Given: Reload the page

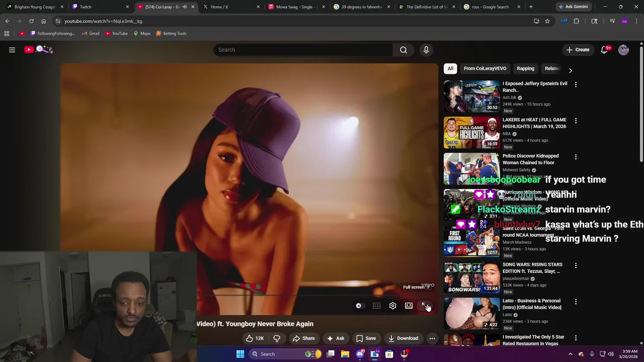Looking at the screenshot, I should [x=31, y=21].
